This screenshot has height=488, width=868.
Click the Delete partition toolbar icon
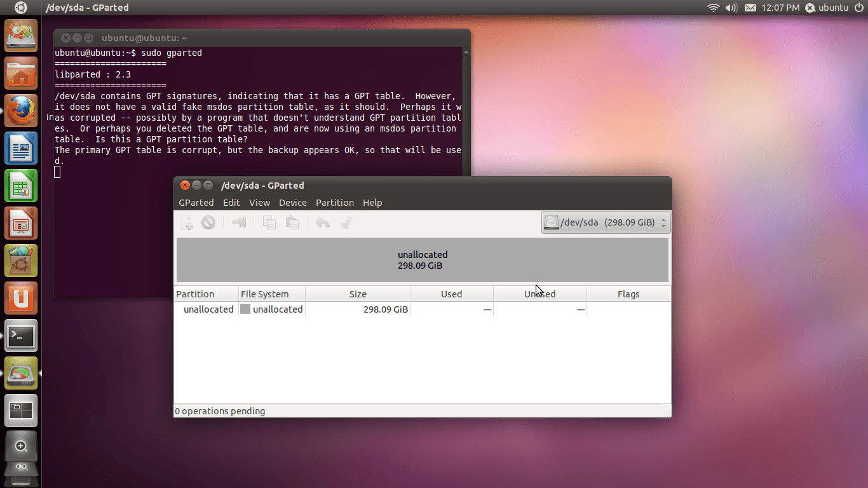tap(208, 222)
